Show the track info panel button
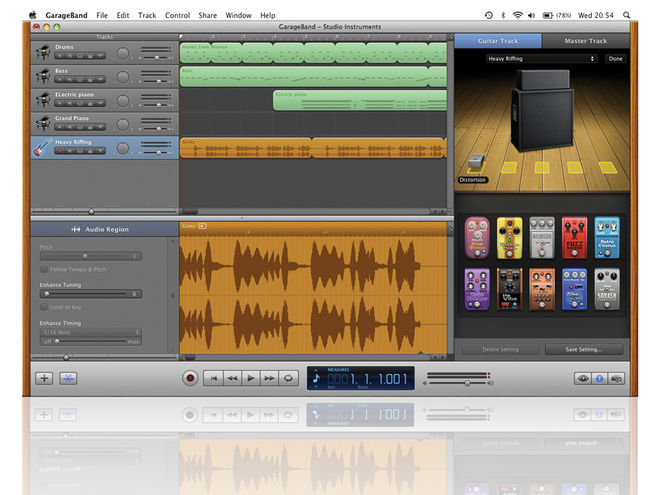Screen dimensions: 660x495 pos(599,378)
